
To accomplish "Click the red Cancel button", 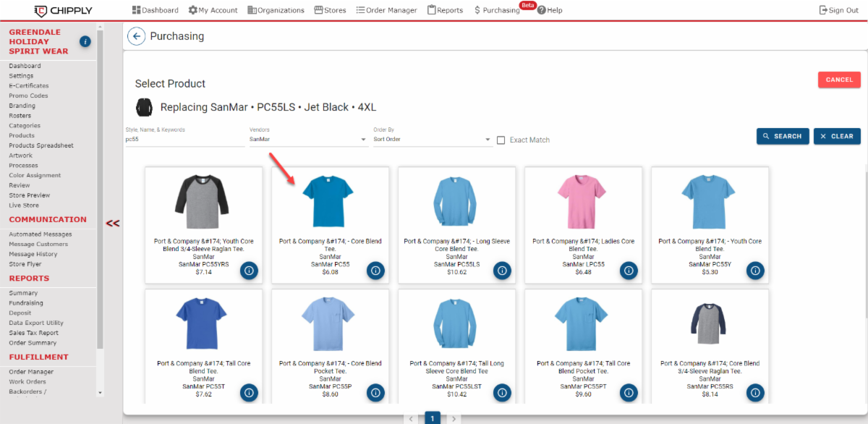I will [839, 80].
